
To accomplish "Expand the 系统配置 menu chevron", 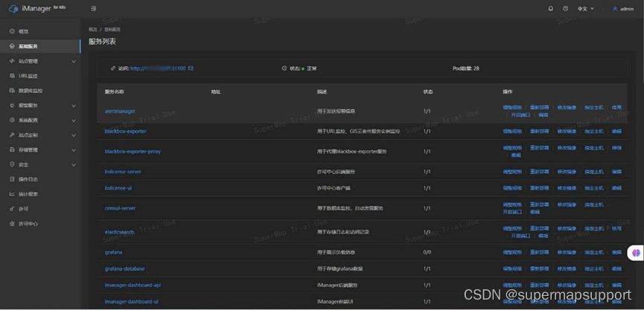I will [74, 120].
